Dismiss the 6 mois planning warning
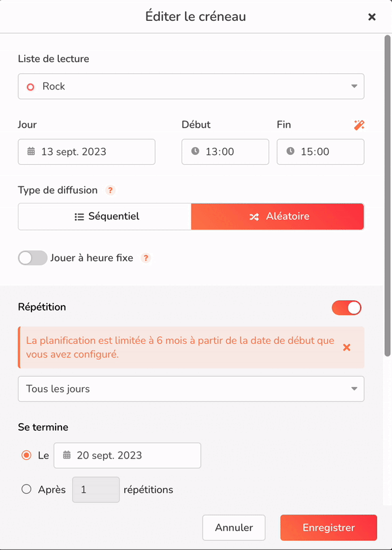The width and height of the screenshot is (392, 550). tap(346, 348)
